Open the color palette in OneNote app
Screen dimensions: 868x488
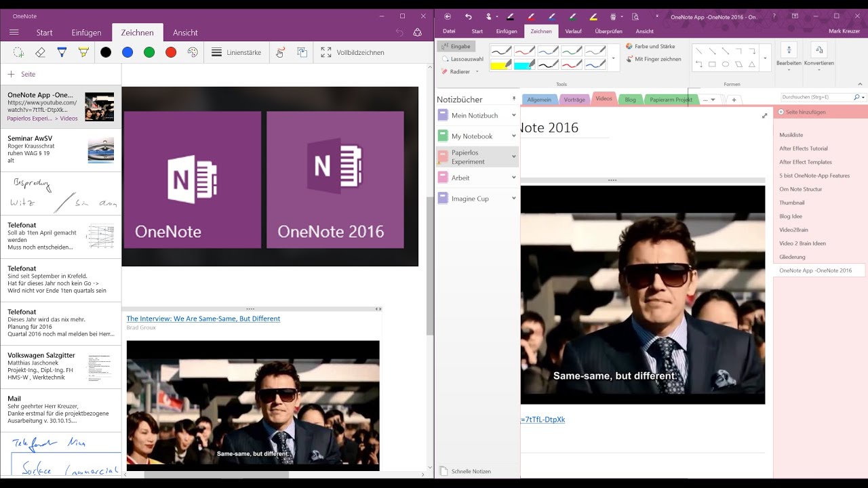coord(193,52)
